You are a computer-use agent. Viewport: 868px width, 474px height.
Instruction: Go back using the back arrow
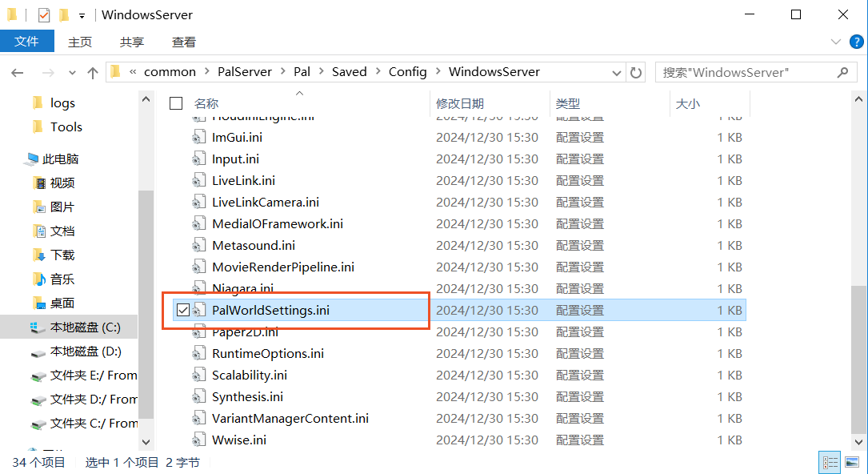click(18, 73)
